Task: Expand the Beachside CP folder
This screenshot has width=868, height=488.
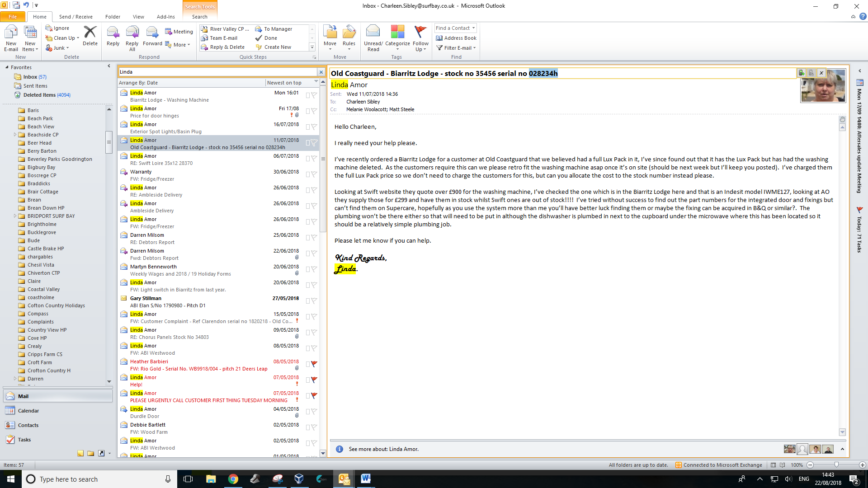Action: [15, 135]
